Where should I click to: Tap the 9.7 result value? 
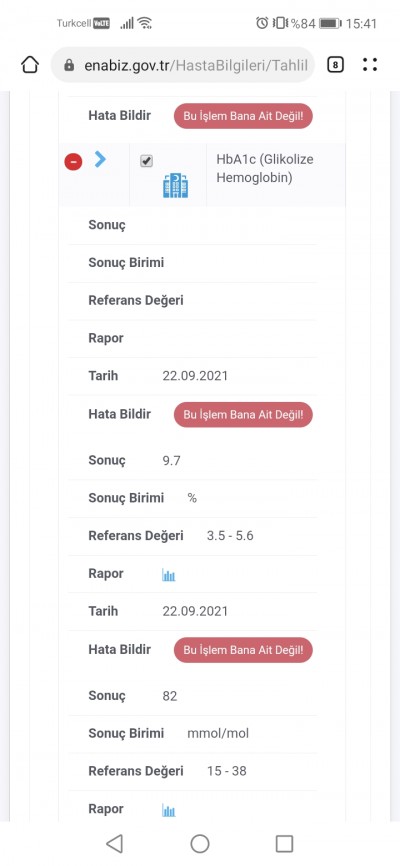(171, 461)
